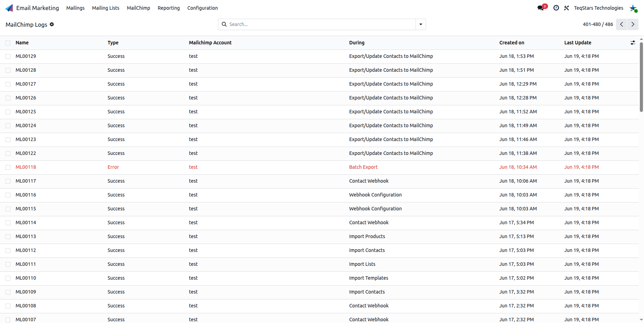Click the Import Products cell

pos(367,236)
